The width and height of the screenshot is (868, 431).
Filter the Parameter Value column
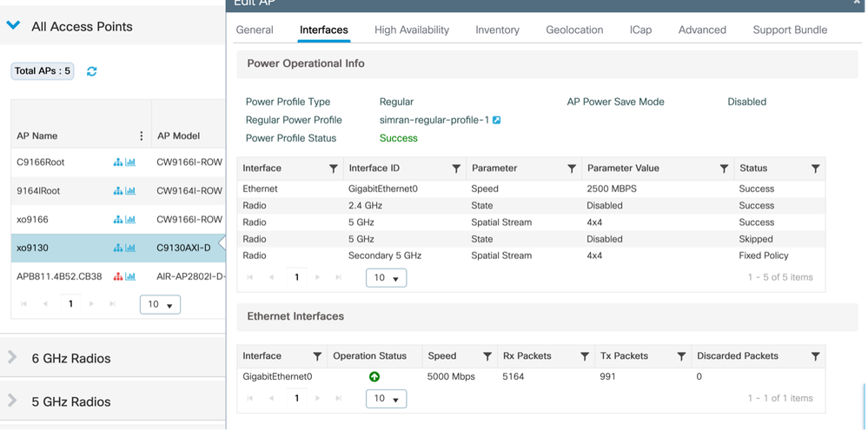[724, 169]
